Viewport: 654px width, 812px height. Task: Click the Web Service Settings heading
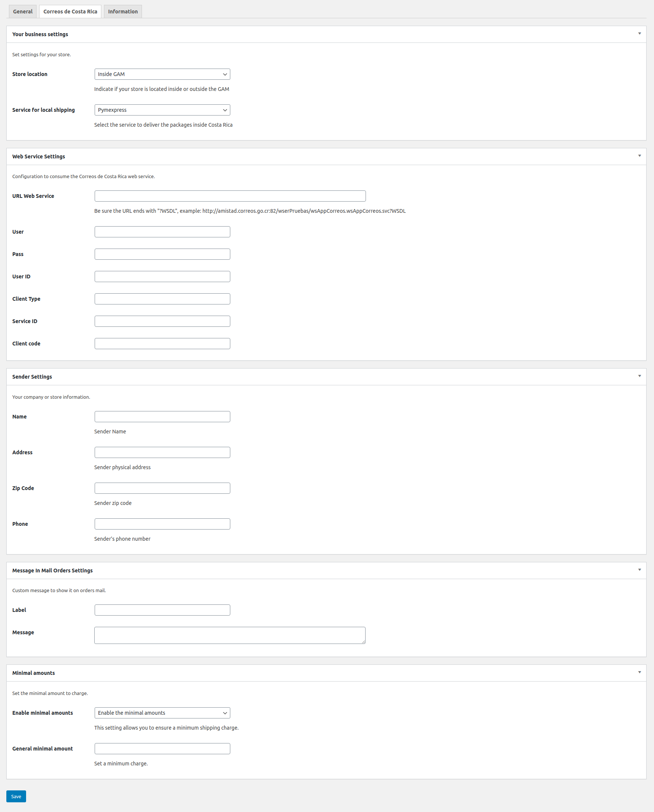pyautogui.click(x=38, y=156)
